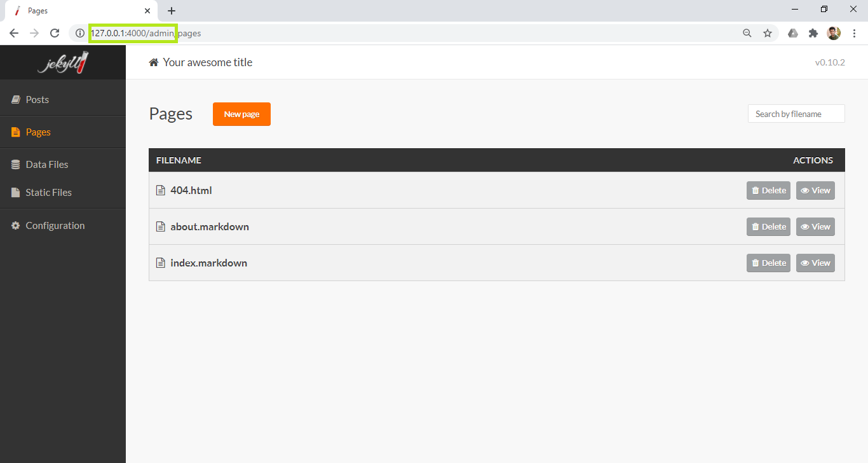Click the home icon beside site title

pos(154,62)
